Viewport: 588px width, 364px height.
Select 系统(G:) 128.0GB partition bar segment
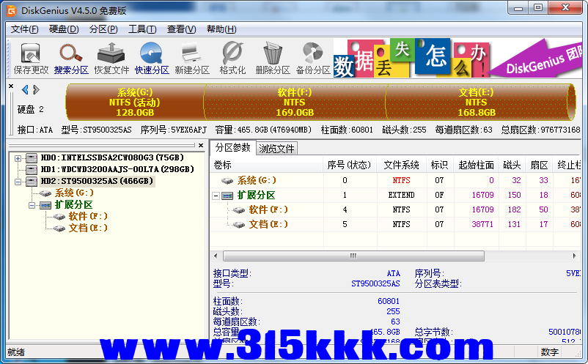click(x=135, y=103)
